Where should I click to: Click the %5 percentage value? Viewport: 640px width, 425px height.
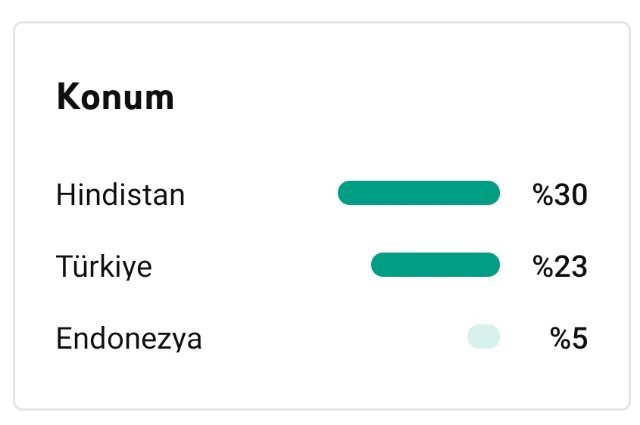tap(569, 338)
